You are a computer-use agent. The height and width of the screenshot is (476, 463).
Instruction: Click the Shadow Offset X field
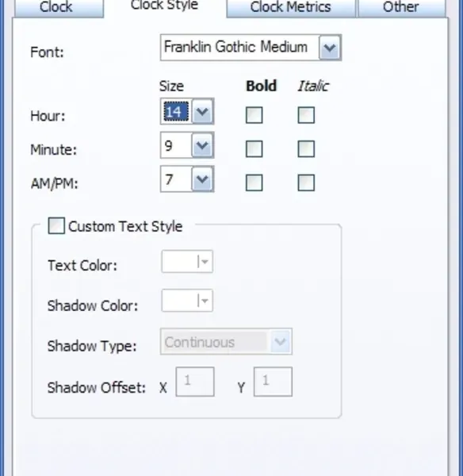click(195, 382)
